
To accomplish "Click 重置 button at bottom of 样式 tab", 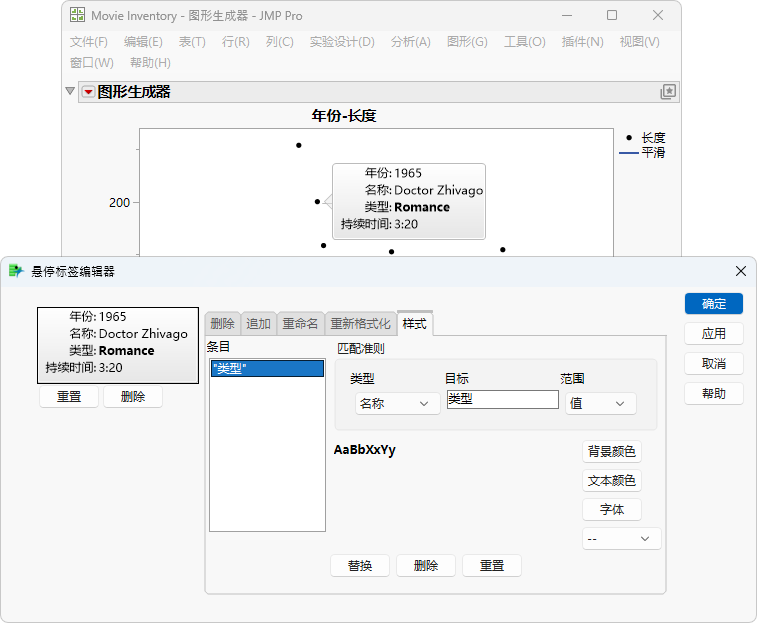I will tap(491, 566).
